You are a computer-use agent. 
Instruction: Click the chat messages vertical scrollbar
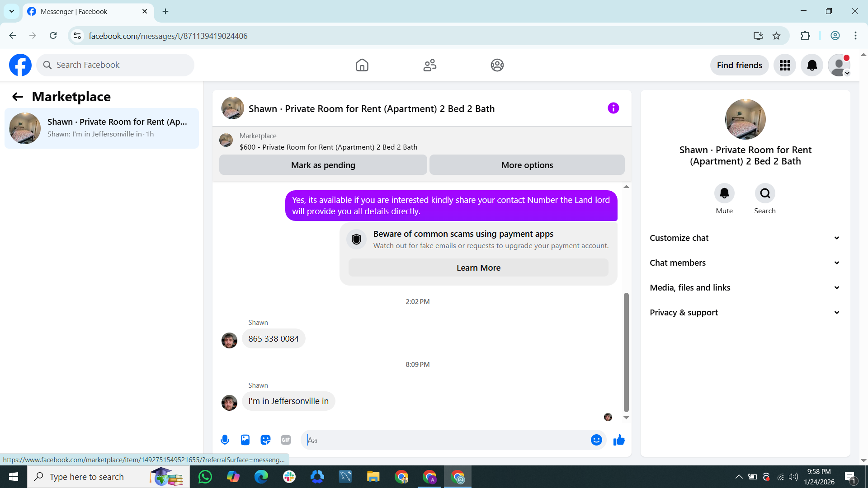pos(626,352)
